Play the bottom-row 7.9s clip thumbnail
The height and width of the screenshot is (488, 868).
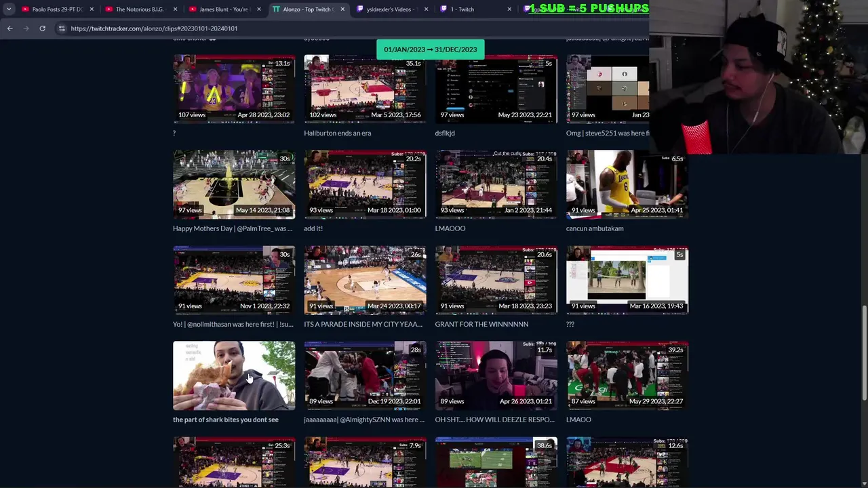(365, 462)
